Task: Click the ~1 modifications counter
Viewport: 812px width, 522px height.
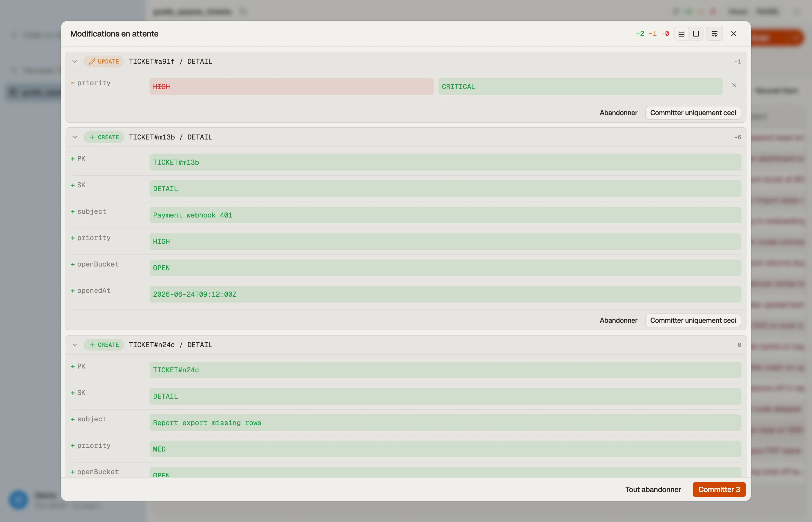Action: 652,34
